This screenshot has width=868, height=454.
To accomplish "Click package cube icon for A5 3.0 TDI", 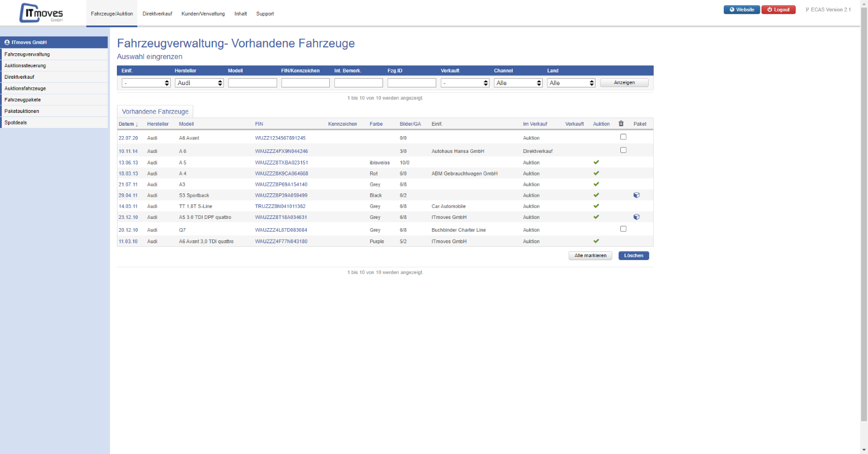I will (x=637, y=217).
